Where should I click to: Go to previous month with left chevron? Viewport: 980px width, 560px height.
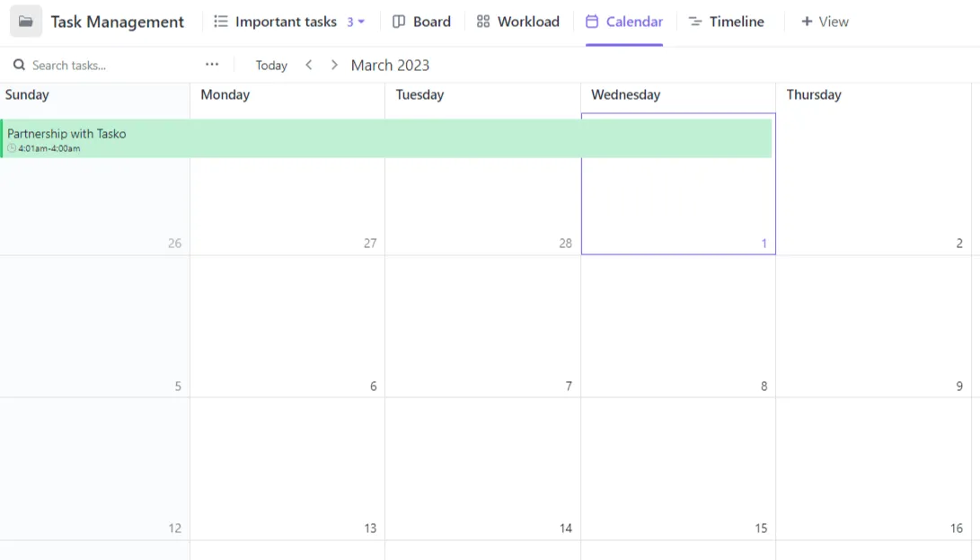point(309,65)
